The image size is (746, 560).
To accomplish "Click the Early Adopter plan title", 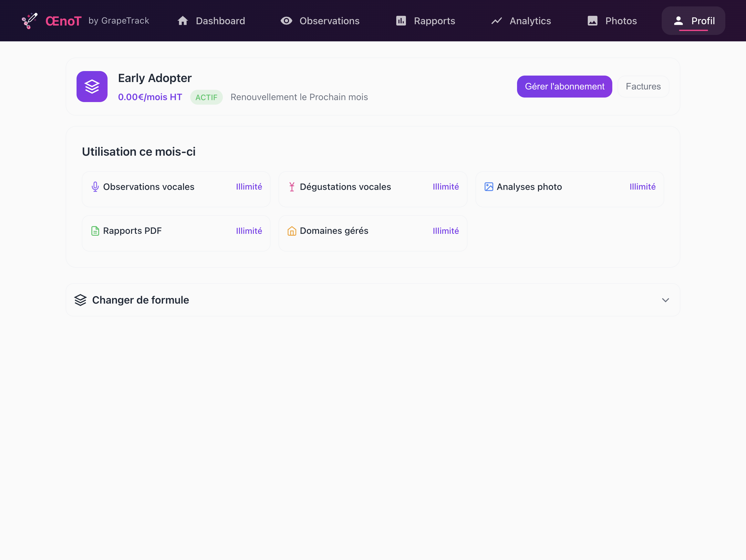I will 155,78.
